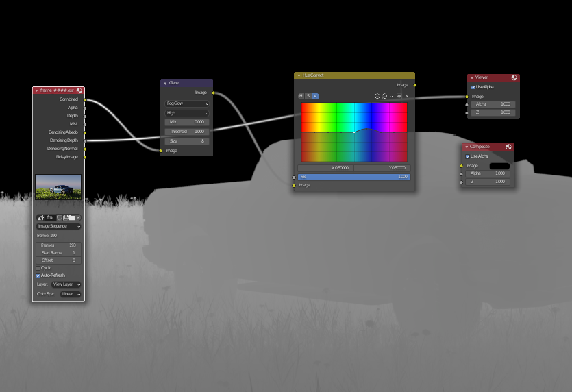Click the hue correct curve graph
Image resolution: width=572 pixels, height=392 pixels.
354,132
